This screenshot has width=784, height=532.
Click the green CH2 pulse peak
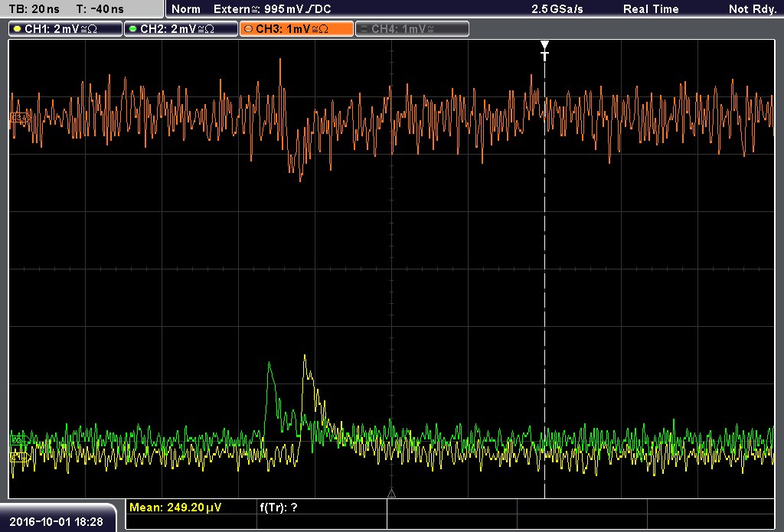(x=269, y=364)
